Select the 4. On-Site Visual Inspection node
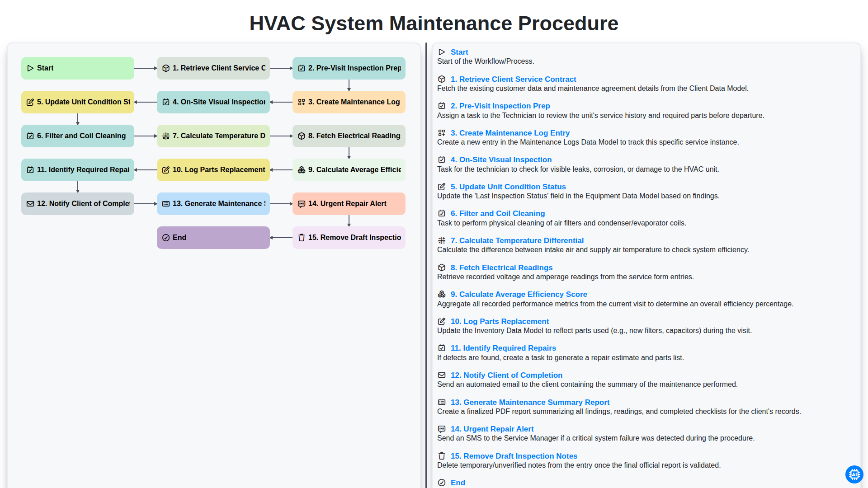The image size is (868, 488). [213, 102]
